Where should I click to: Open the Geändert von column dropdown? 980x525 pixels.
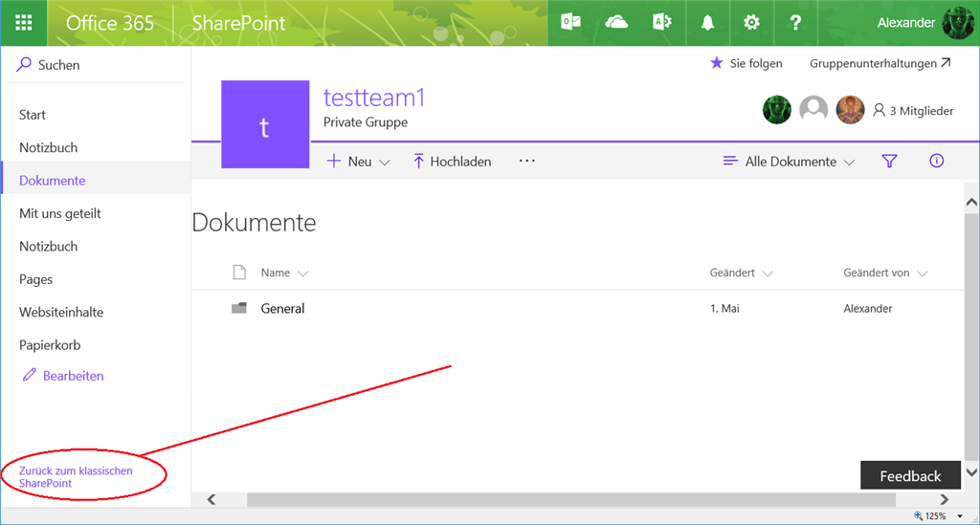(x=885, y=273)
